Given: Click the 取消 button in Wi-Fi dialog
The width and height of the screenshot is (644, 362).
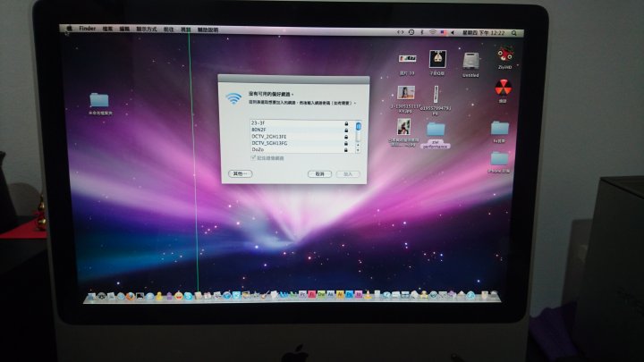Looking at the screenshot, I should (319, 174).
